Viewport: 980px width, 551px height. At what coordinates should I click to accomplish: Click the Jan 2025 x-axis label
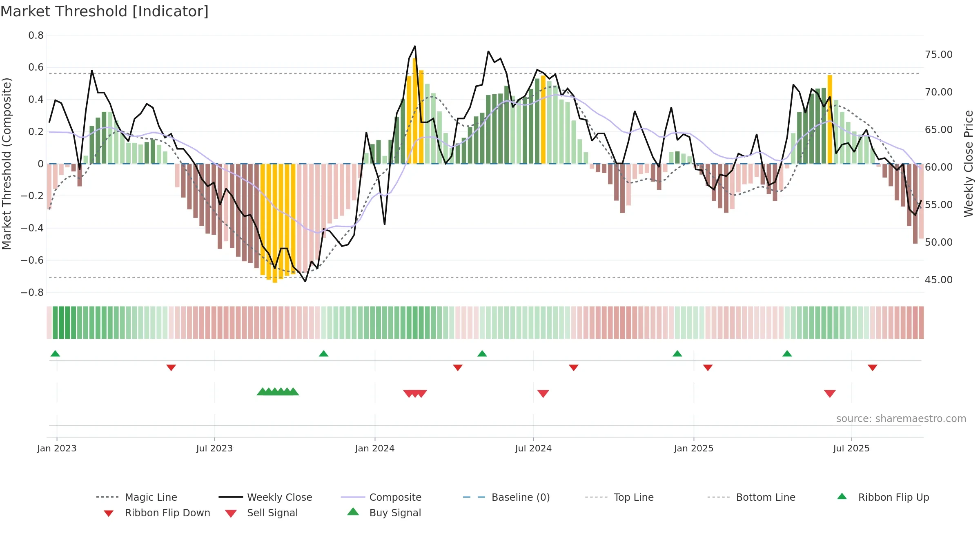(x=694, y=449)
